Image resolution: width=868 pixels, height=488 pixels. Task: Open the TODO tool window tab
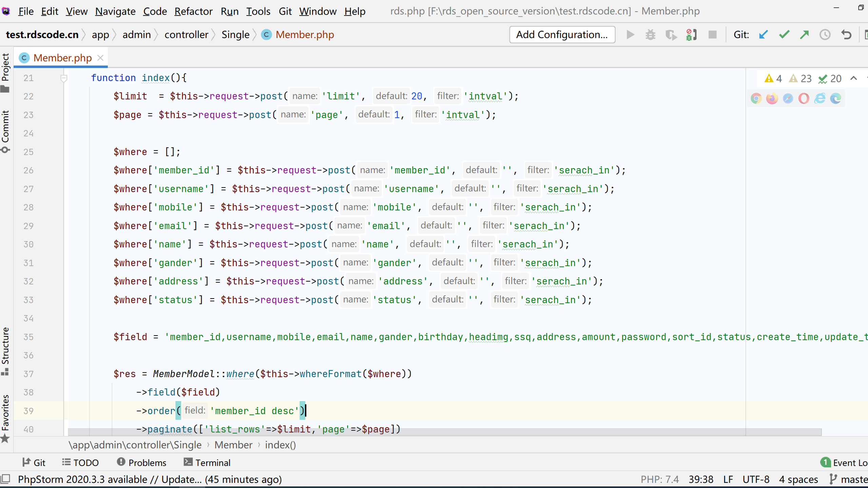click(x=80, y=463)
